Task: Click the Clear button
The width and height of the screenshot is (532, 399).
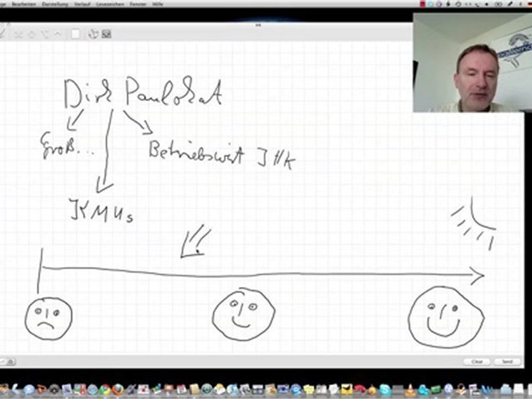Action: pyautogui.click(x=477, y=361)
